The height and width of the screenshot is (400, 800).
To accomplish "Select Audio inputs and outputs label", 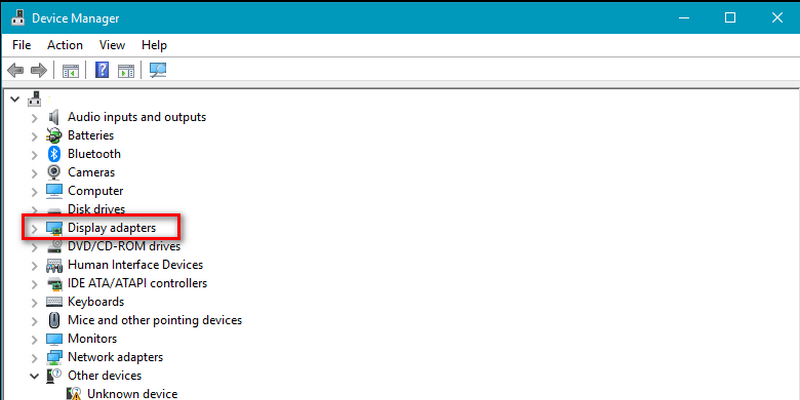I will coord(137,117).
